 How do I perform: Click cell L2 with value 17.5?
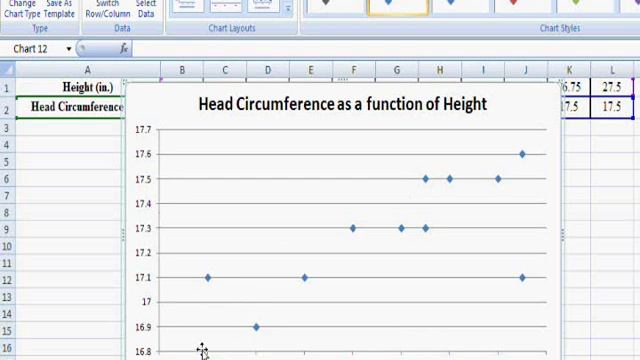click(612, 107)
